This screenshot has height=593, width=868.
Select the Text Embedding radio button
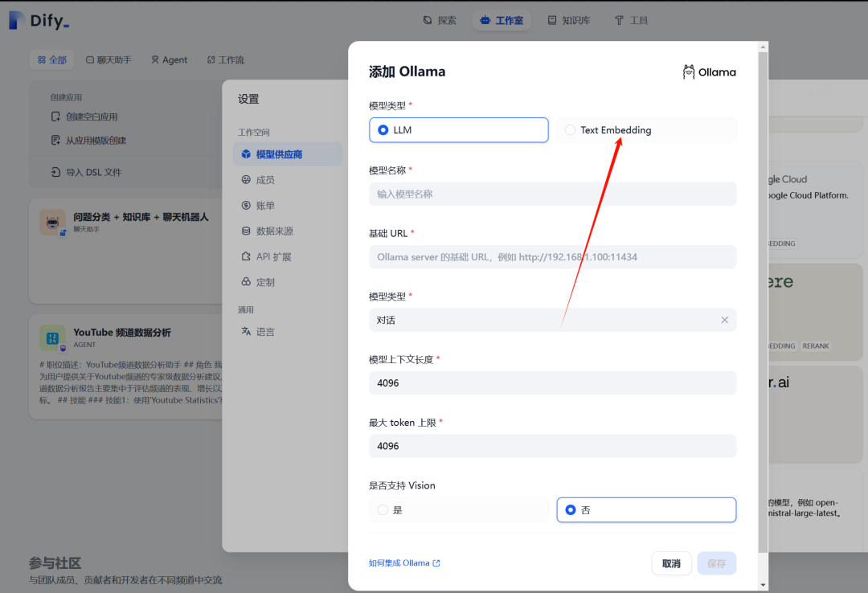[x=570, y=129]
